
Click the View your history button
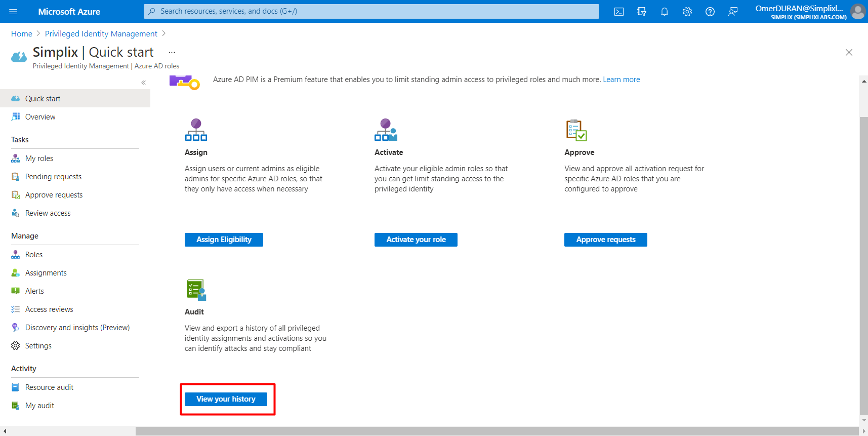tap(226, 399)
